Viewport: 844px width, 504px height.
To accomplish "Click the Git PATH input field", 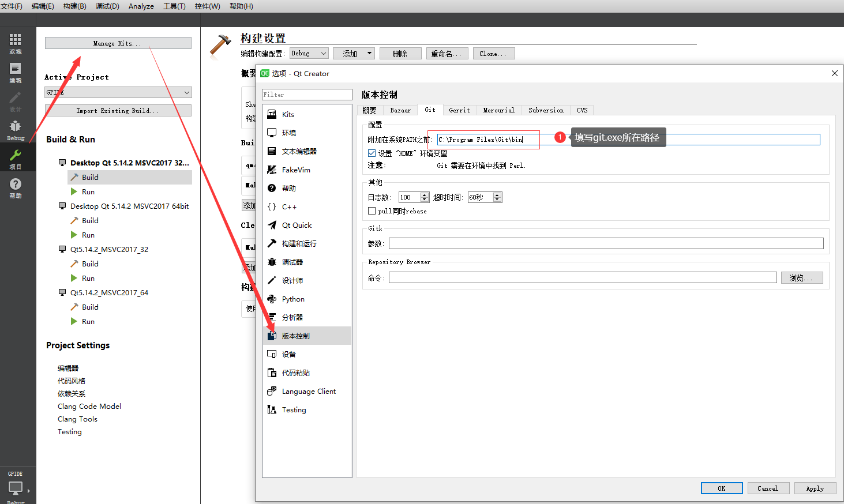I will (x=628, y=140).
